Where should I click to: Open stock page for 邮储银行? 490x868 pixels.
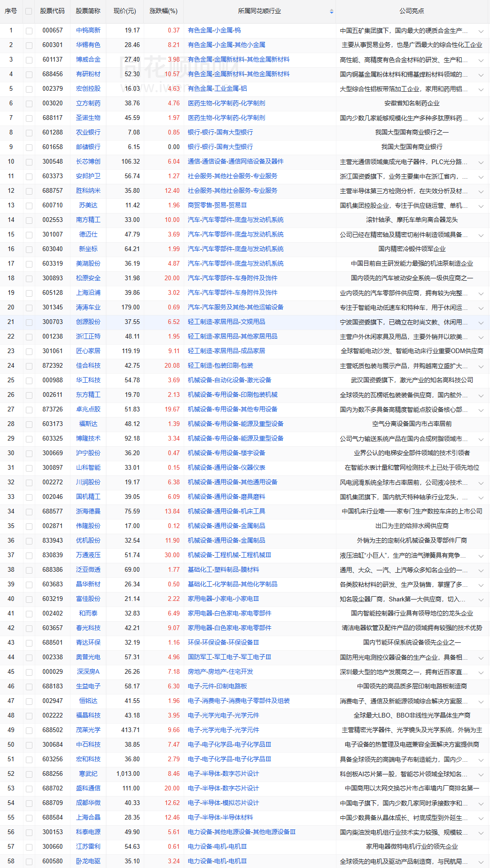88,147
